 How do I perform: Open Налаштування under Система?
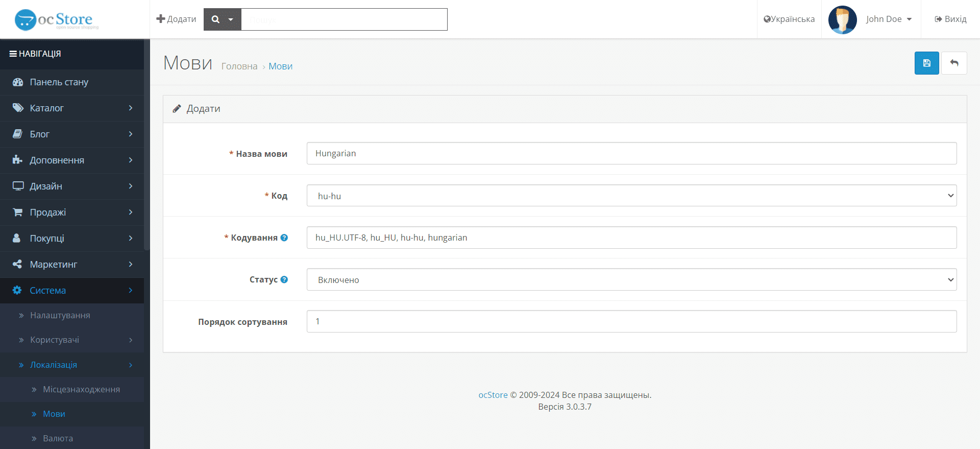72,315
